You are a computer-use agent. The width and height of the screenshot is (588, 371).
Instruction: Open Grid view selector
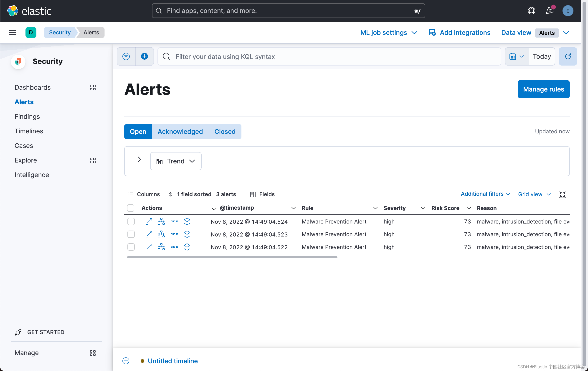tap(535, 194)
